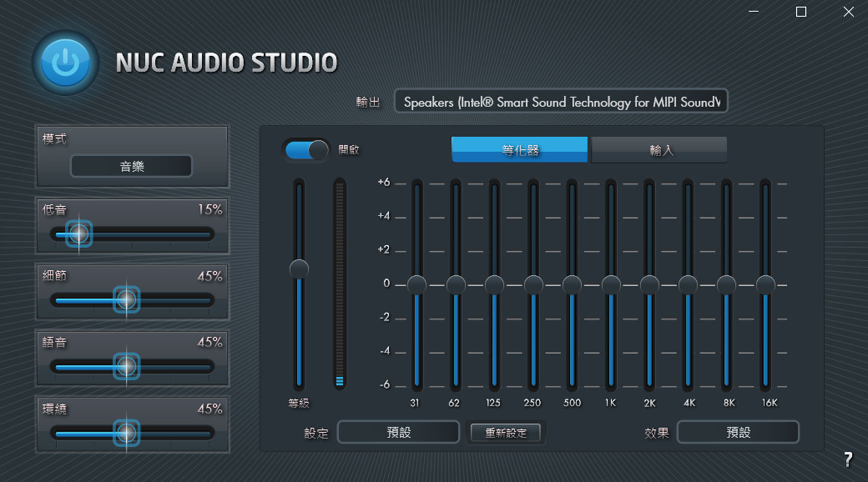
Task: Switch to the 輸入 tab
Action: pos(659,149)
